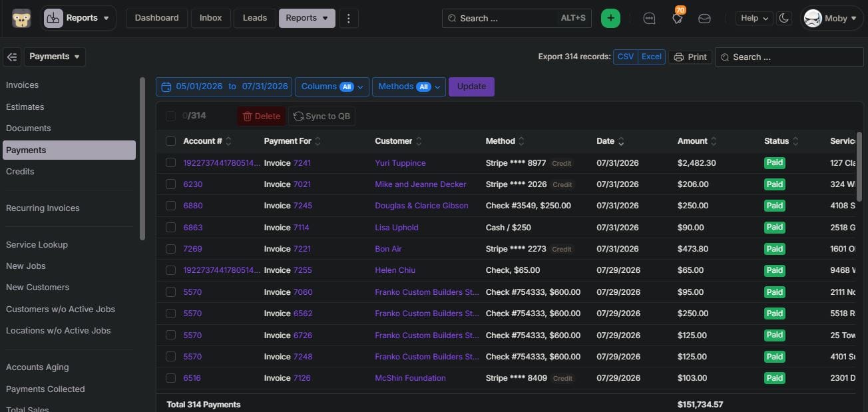
Task: Open the Methods All dropdown
Action: click(409, 87)
